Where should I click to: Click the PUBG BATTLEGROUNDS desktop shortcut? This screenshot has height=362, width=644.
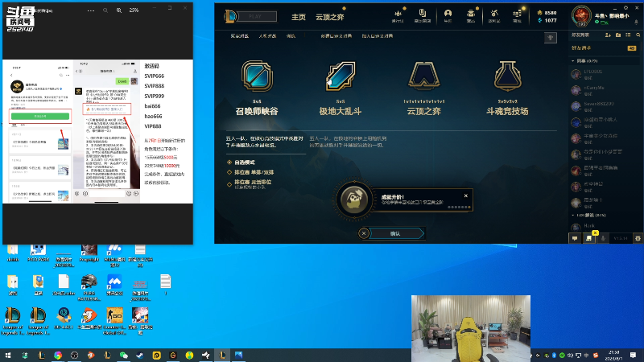[89, 287]
